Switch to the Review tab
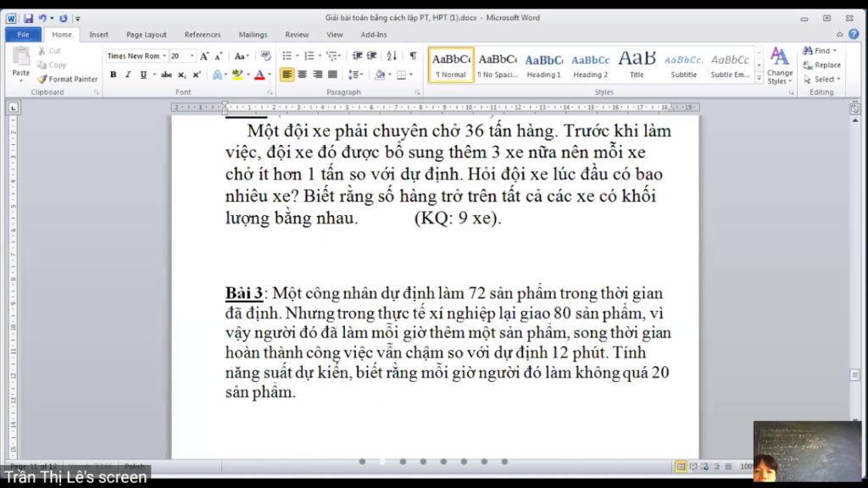 click(x=297, y=34)
